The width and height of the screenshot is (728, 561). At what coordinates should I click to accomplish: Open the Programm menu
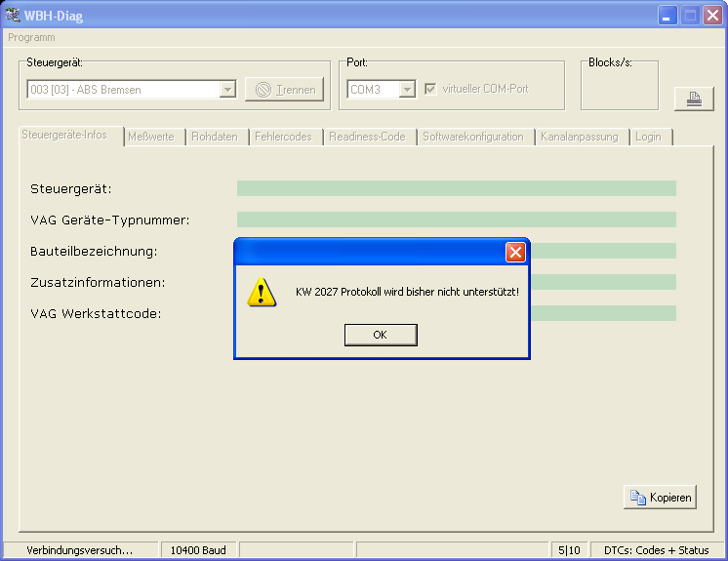(x=31, y=37)
